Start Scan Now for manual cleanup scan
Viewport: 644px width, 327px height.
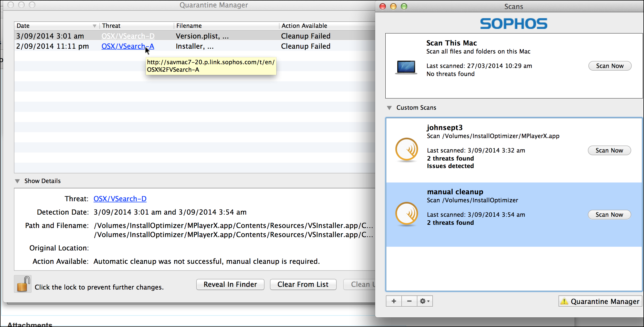pyautogui.click(x=609, y=215)
